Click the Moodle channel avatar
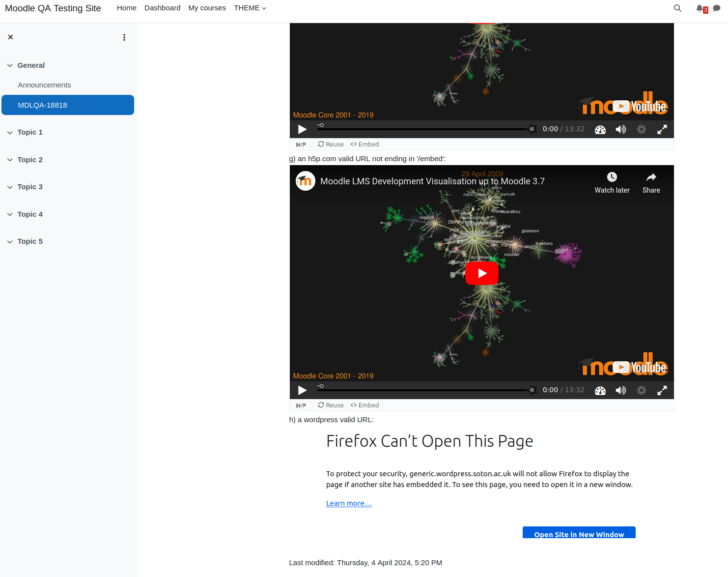 click(x=306, y=181)
